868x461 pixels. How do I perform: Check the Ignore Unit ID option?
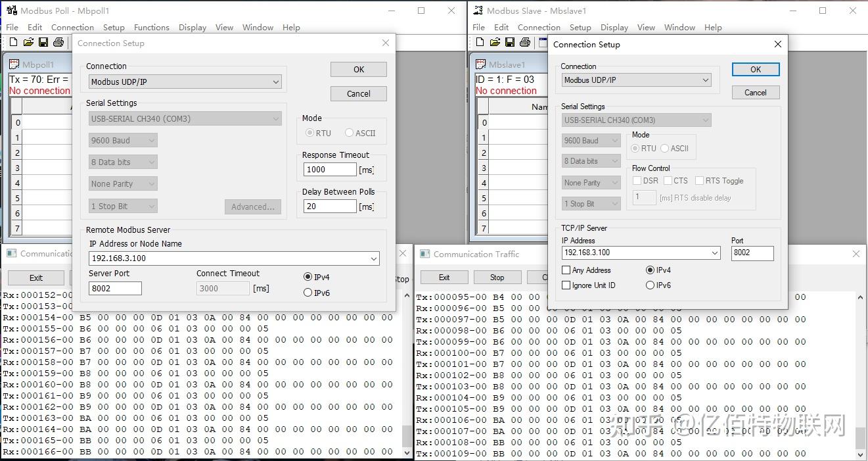pos(566,285)
